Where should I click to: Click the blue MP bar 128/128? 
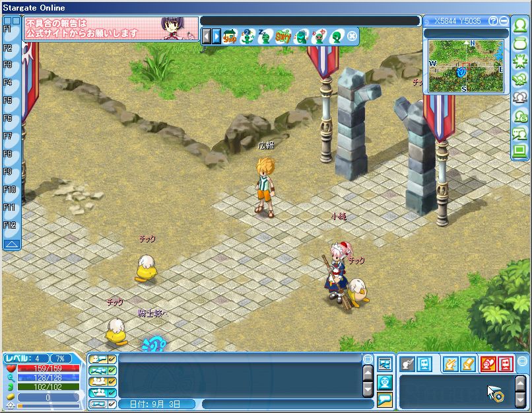coord(48,378)
